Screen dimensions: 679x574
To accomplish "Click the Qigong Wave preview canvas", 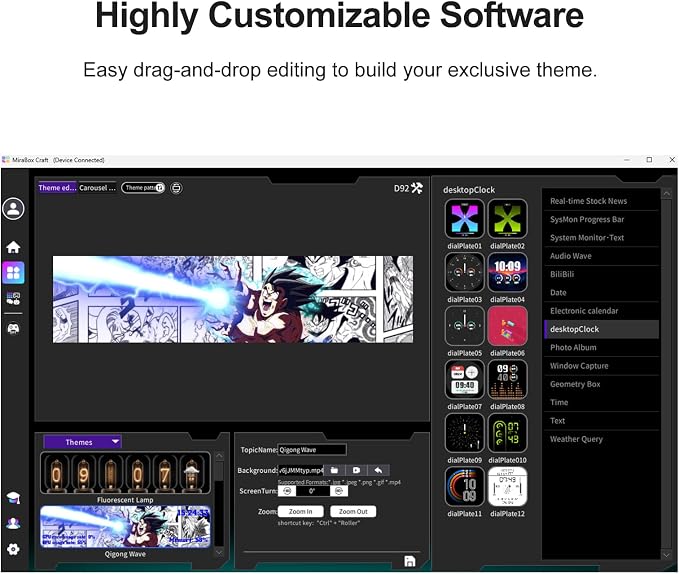I will [x=233, y=299].
